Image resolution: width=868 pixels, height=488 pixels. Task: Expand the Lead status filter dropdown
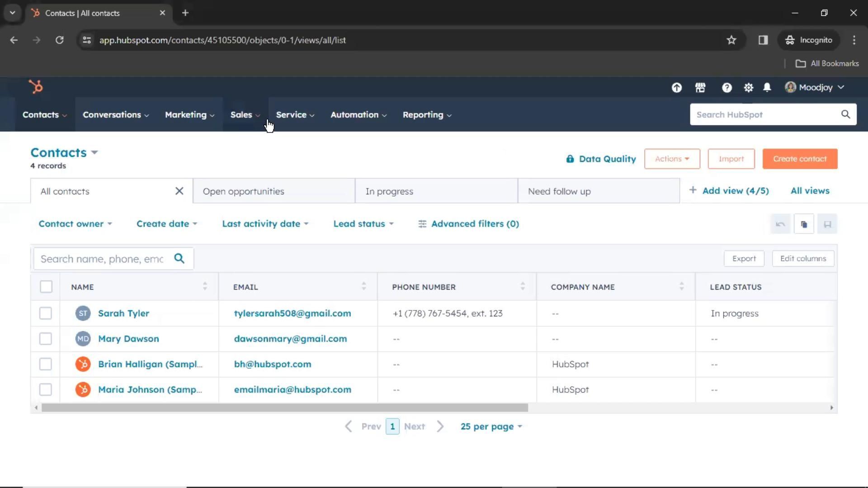tap(363, 224)
